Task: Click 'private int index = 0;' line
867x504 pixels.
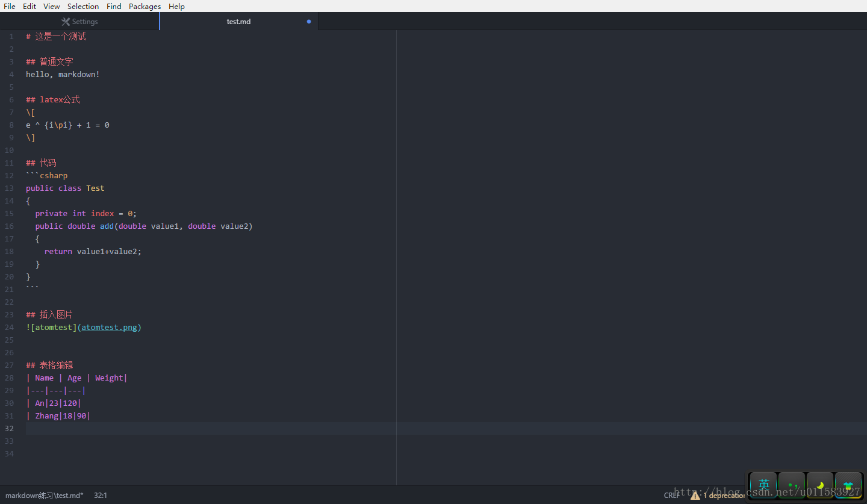Action: [x=86, y=214]
